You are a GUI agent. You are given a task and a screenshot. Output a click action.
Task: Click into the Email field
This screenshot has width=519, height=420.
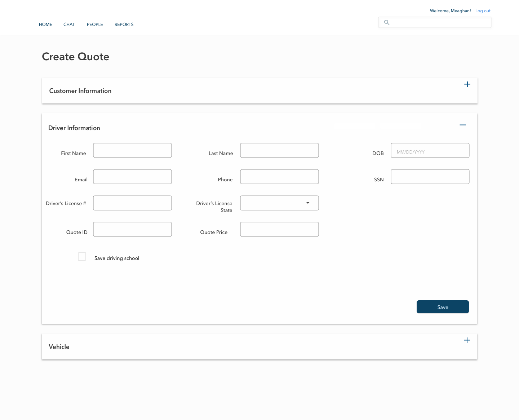point(132,177)
